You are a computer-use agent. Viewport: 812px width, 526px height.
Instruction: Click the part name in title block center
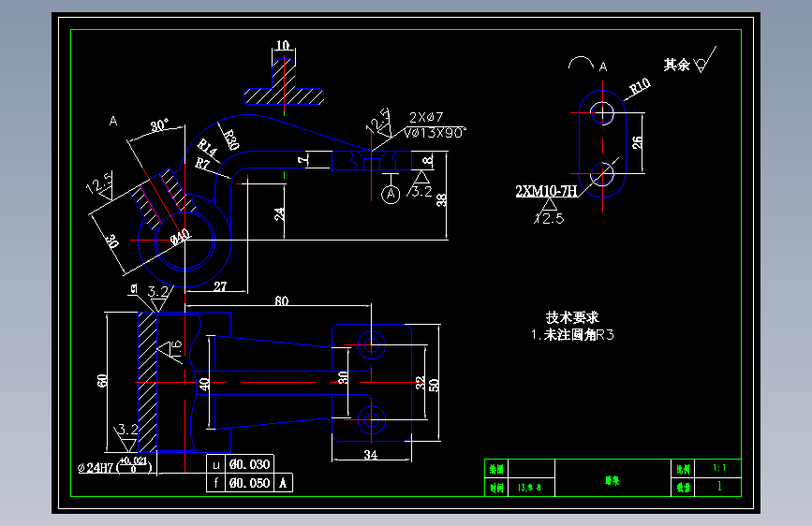coord(613,480)
